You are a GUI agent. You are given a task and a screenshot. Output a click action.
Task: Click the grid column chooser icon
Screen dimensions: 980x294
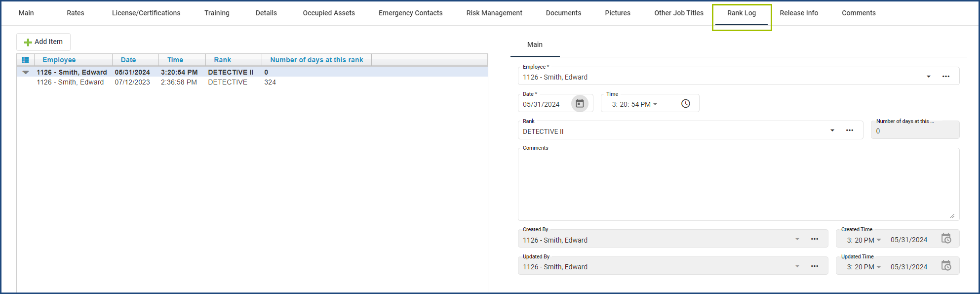25,60
